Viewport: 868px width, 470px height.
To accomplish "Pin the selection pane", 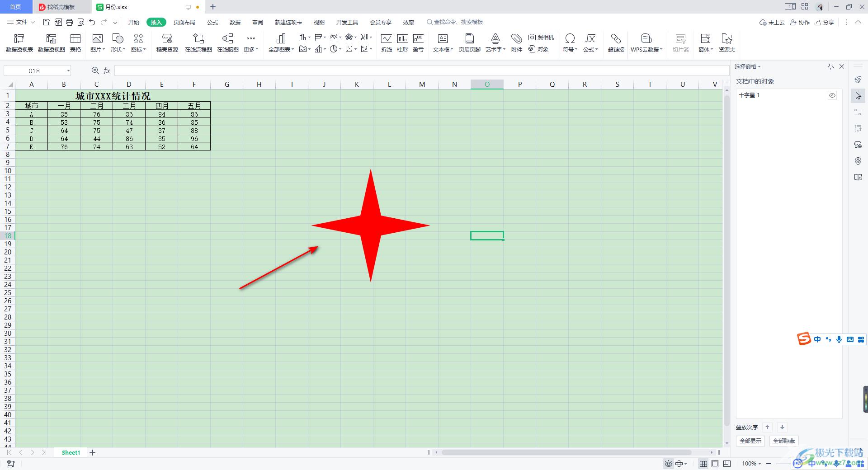I will point(830,66).
